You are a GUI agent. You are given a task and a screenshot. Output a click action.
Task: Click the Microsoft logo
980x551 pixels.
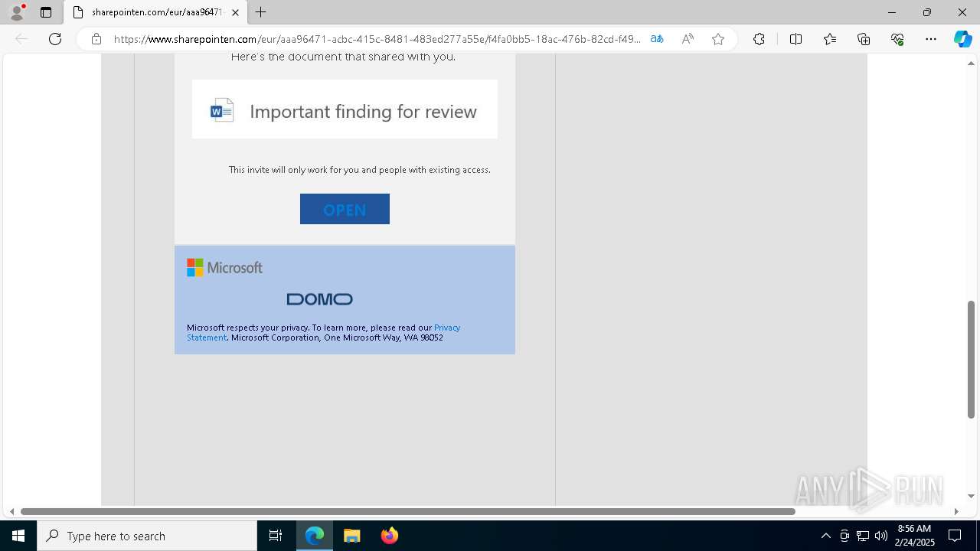224,267
